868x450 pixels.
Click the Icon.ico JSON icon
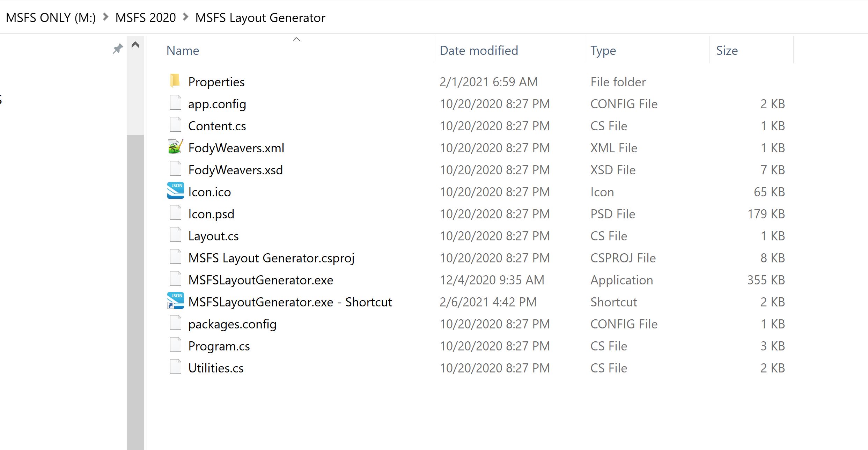175,191
